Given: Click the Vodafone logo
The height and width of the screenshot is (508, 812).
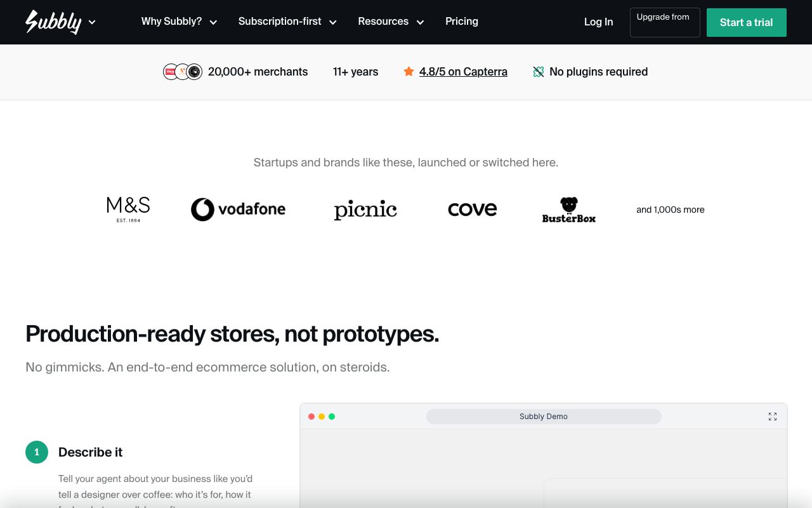Looking at the screenshot, I should [238, 210].
